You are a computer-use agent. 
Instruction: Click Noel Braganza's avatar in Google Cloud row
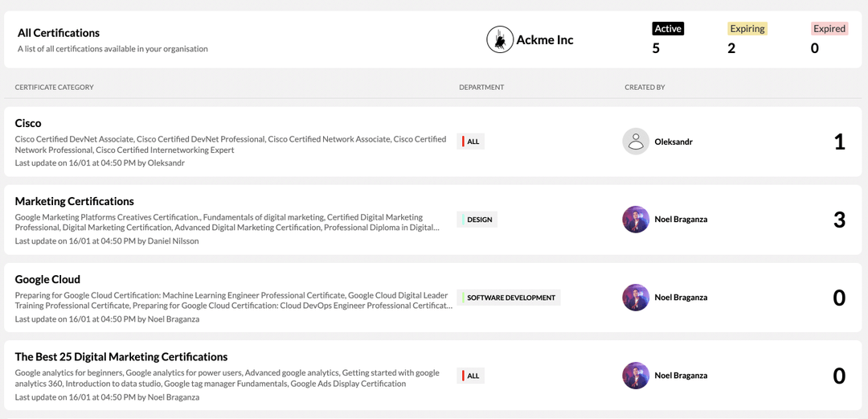click(x=636, y=298)
